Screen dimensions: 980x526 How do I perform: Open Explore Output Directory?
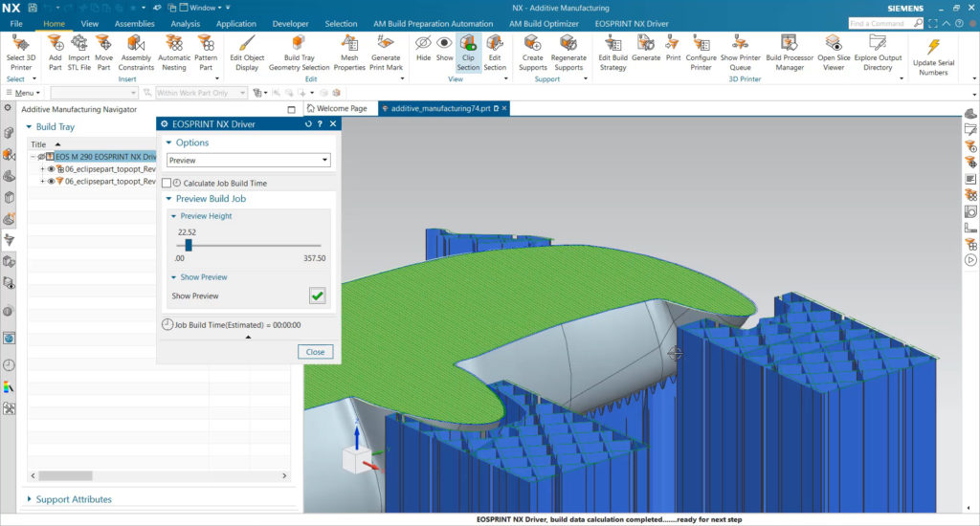pos(878,53)
